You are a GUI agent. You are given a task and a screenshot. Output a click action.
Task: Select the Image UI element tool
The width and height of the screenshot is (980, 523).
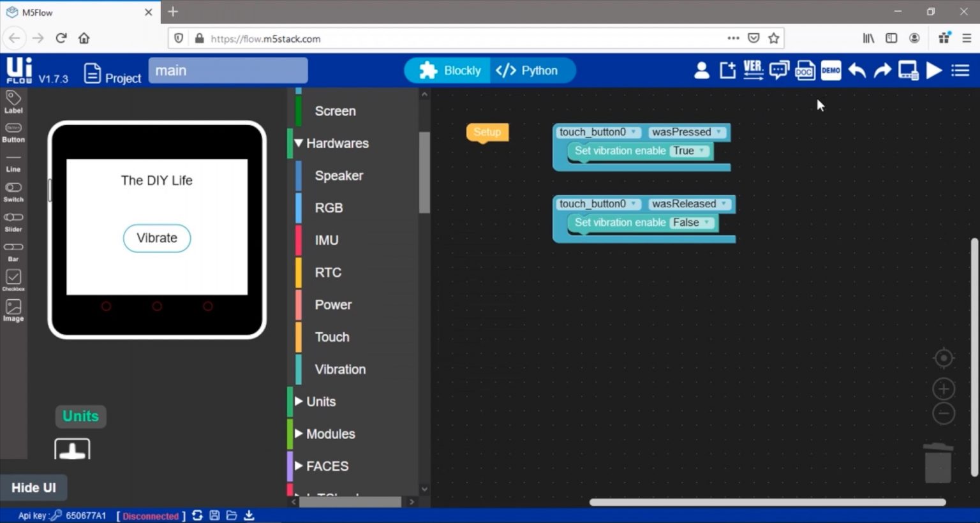[x=13, y=311]
